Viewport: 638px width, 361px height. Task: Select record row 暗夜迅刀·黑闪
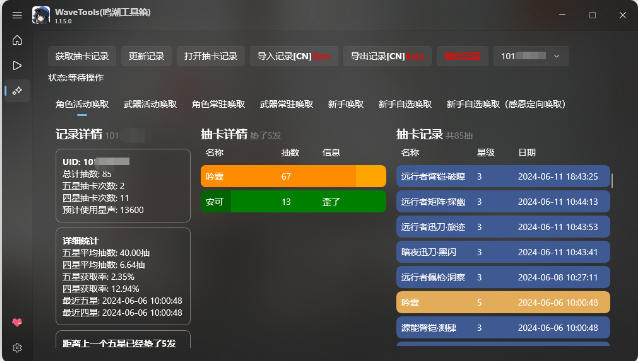coord(503,252)
